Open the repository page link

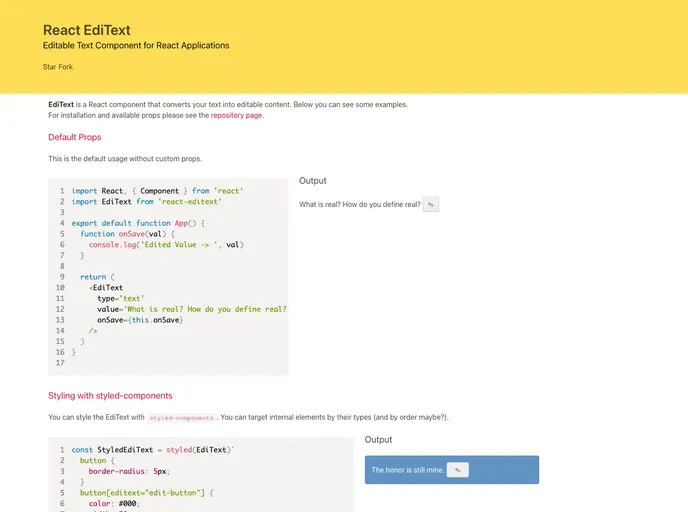(236, 115)
